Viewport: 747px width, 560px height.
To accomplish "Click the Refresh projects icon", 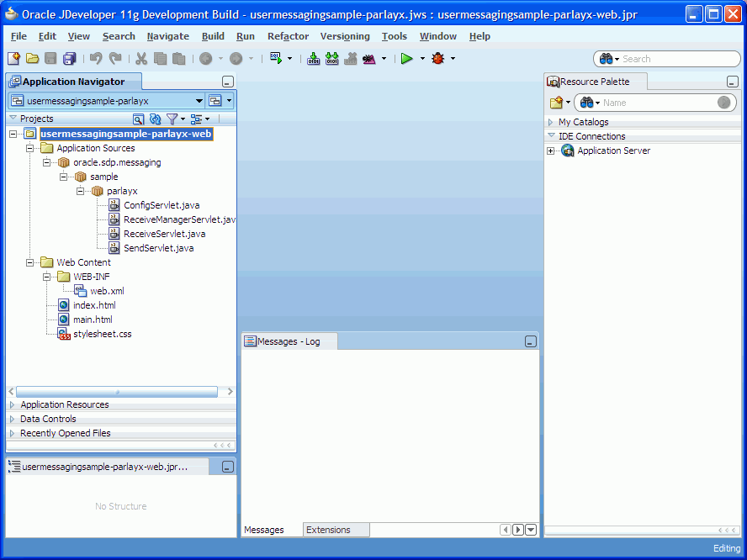I will [x=156, y=119].
